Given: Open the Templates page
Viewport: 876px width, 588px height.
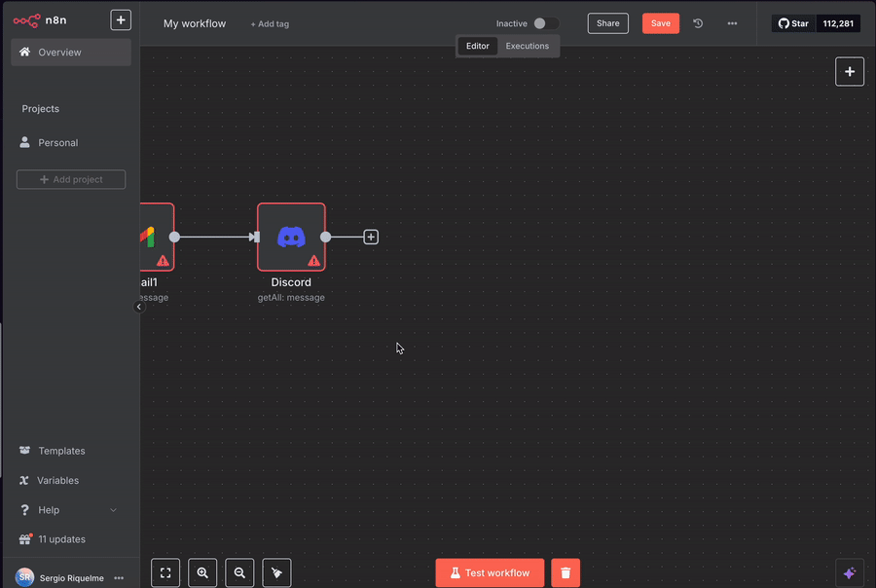Looking at the screenshot, I should tap(61, 451).
